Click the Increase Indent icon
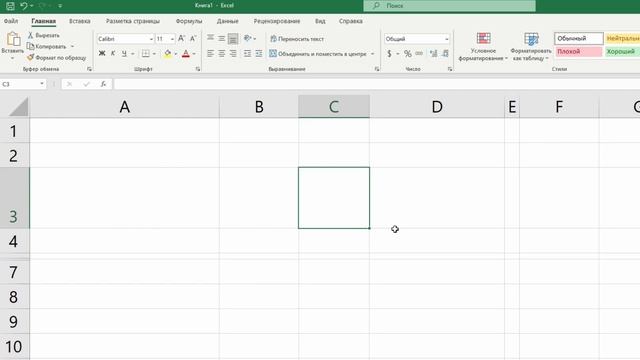Screen dimensions: 640x360 click(259, 53)
